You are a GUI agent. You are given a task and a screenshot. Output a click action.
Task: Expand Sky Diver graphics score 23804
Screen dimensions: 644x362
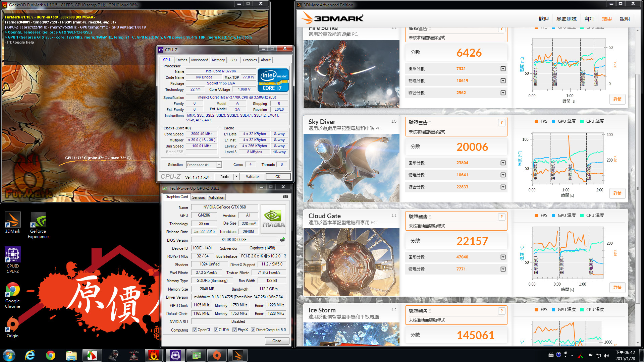point(503,163)
